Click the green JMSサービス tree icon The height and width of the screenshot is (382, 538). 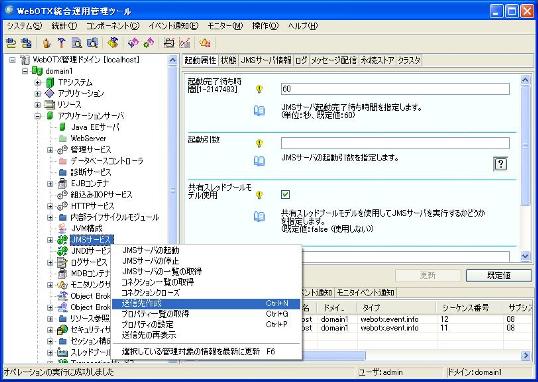click(x=62, y=240)
